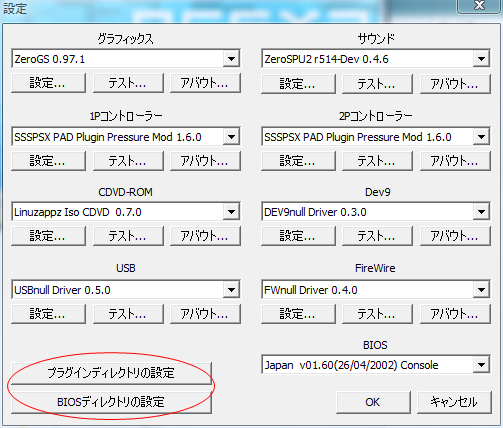Screen dimensions: 503x428
Task: Open the CDVD-ROM plugin dropdown arrow
Action: tap(231, 212)
